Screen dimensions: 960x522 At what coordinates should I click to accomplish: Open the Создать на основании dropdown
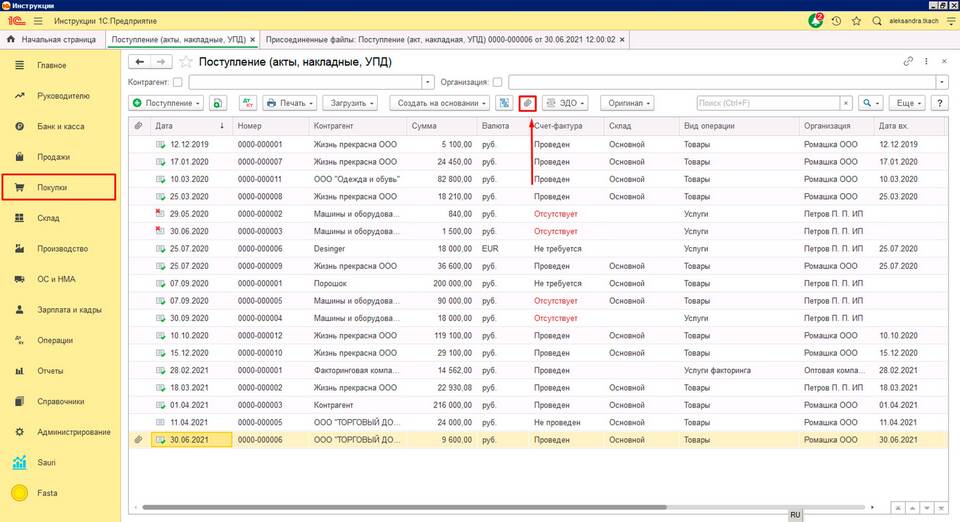click(441, 103)
